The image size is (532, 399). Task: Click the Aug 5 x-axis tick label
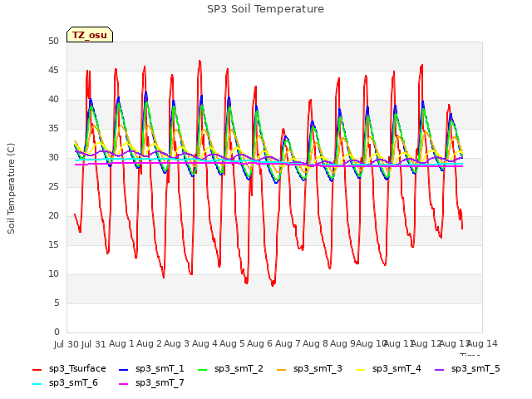coord(232,343)
